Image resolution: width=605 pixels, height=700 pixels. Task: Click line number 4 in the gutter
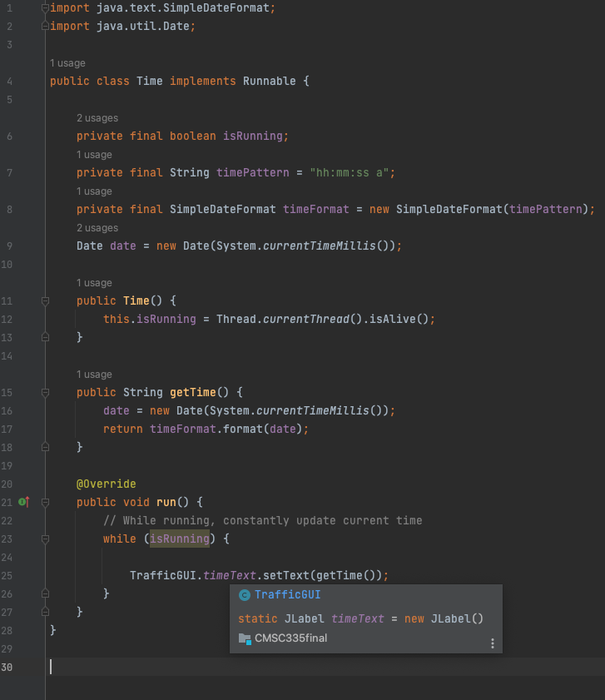(9, 82)
